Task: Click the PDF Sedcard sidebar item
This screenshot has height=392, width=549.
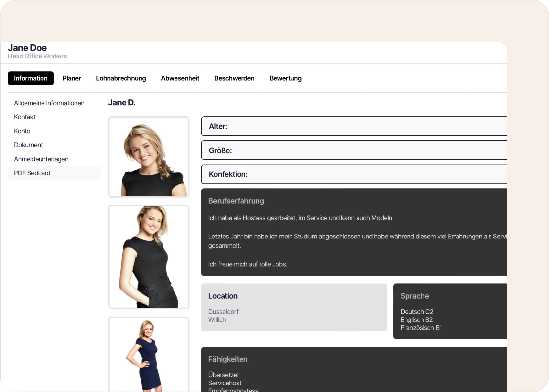Action: (54, 173)
